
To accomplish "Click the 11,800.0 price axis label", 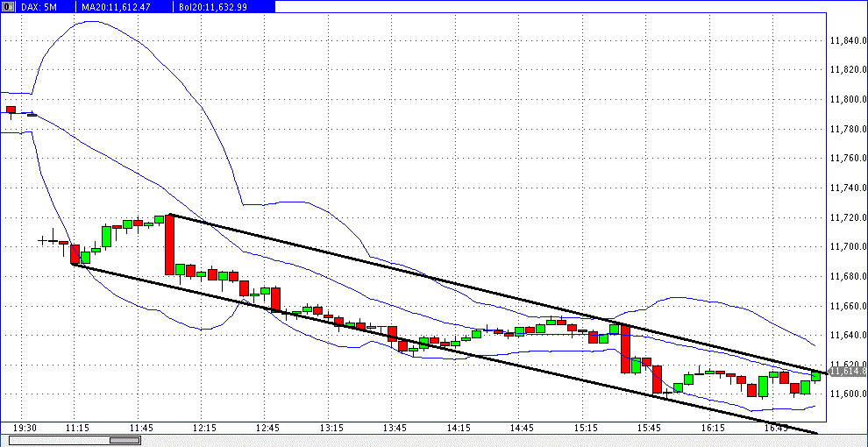I will click(848, 100).
